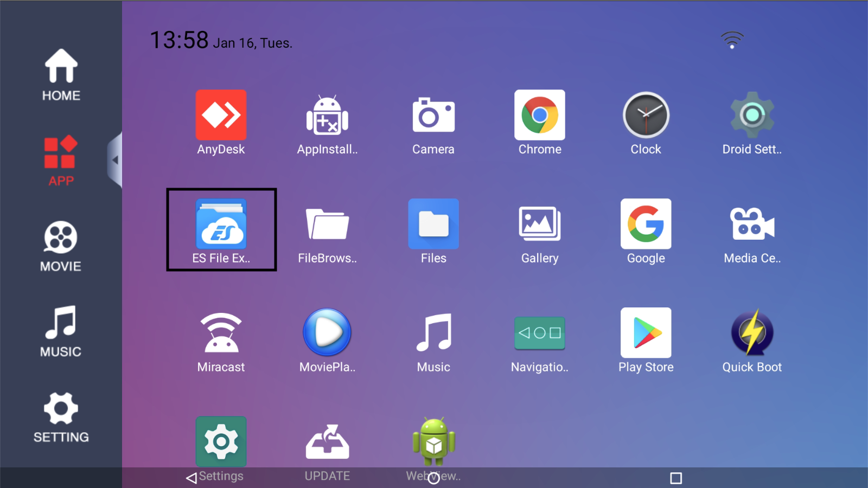
Task: Open SETTING from the sidebar
Action: click(x=60, y=416)
